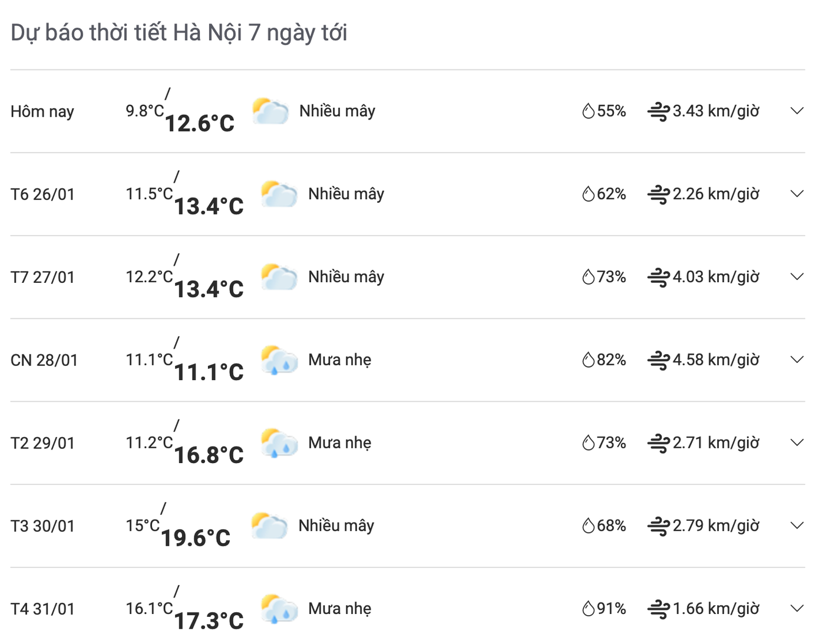Click the wind icon beside 4.58 km/giờ
Image resolution: width=819 pixels, height=644 pixels.
click(658, 360)
